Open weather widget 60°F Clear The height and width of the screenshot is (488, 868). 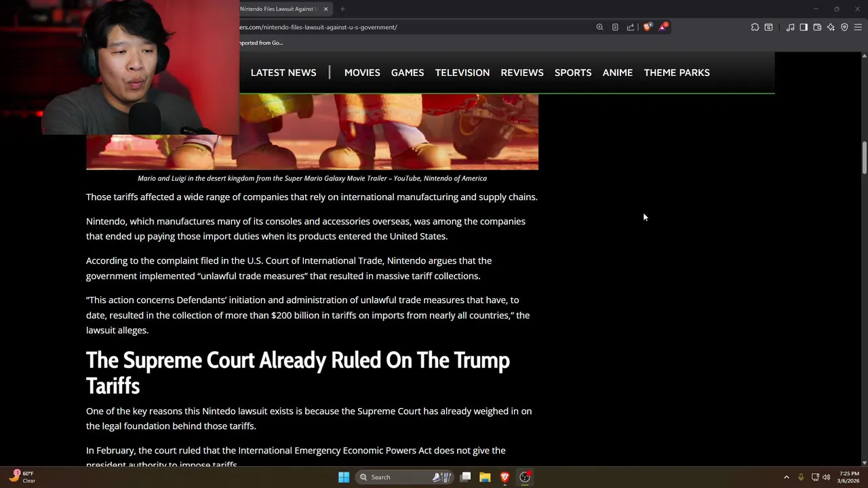pyautogui.click(x=22, y=477)
